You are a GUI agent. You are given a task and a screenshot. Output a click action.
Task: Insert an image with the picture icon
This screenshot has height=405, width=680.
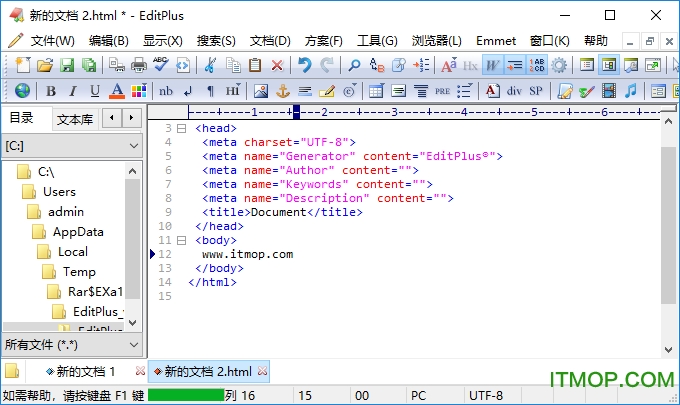(261, 91)
